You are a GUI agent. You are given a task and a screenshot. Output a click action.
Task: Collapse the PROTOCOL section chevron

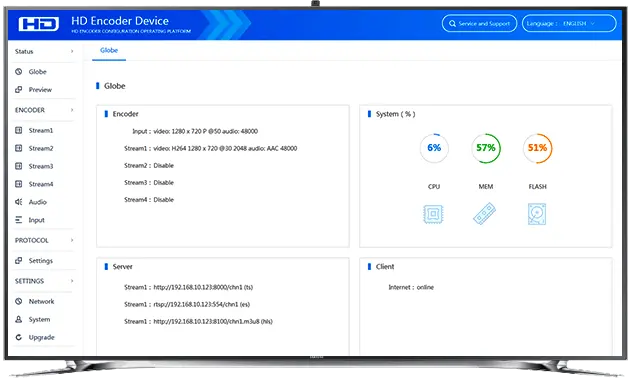(72, 240)
